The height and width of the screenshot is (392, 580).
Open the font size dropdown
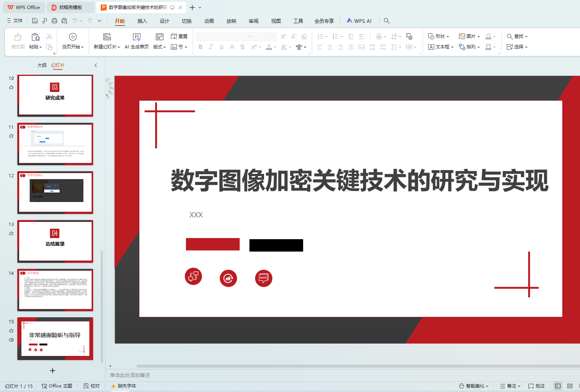[x=272, y=36]
